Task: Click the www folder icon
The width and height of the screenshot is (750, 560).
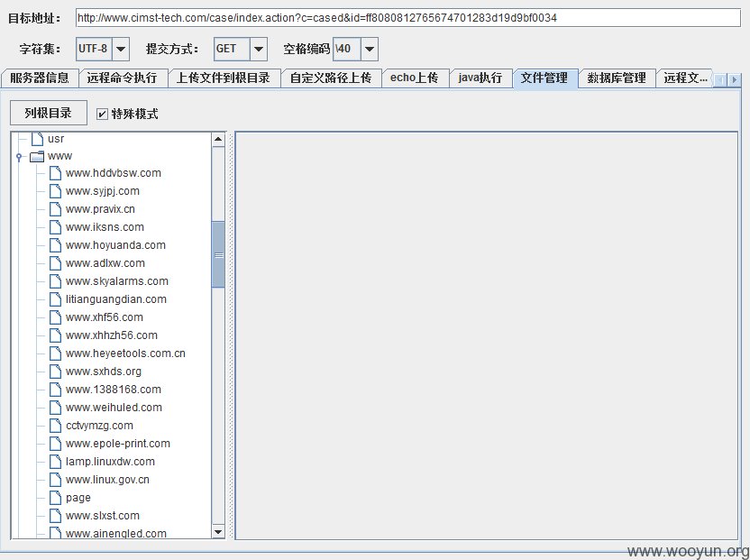Action: coord(37,156)
